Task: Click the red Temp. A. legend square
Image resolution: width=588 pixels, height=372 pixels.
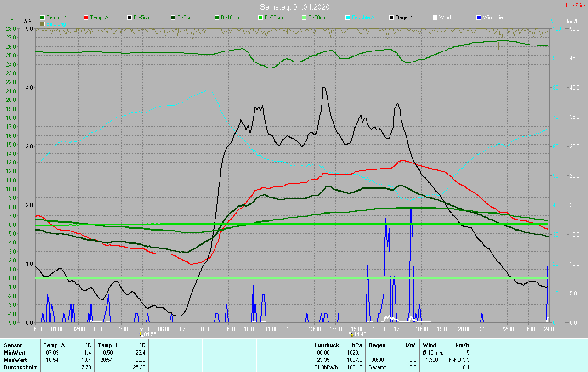Action: tap(86, 17)
